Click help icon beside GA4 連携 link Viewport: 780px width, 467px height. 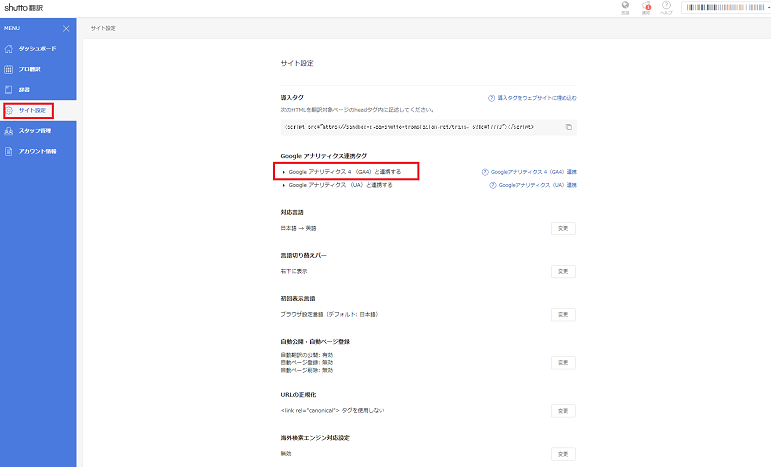pos(485,172)
